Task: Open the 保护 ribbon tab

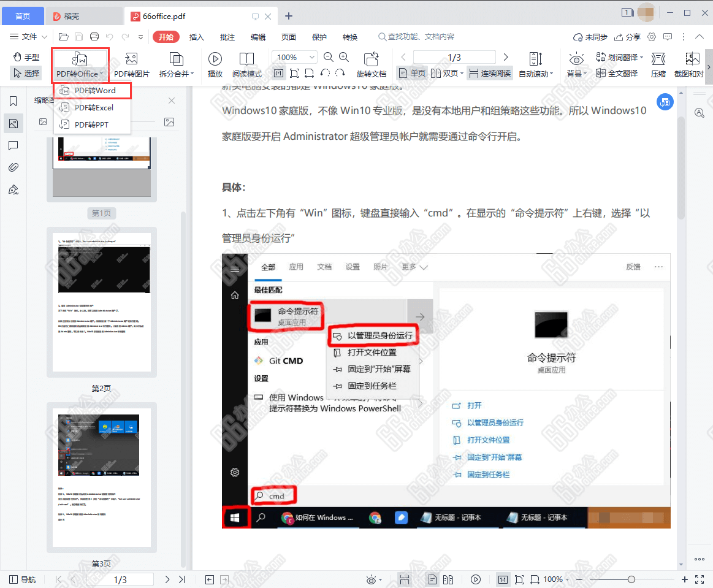Action: pos(319,37)
